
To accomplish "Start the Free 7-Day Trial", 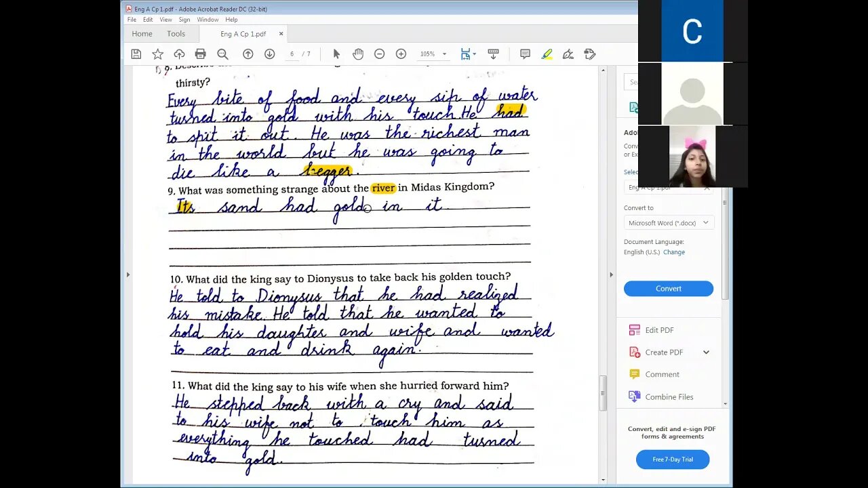I will pyautogui.click(x=673, y=460).
